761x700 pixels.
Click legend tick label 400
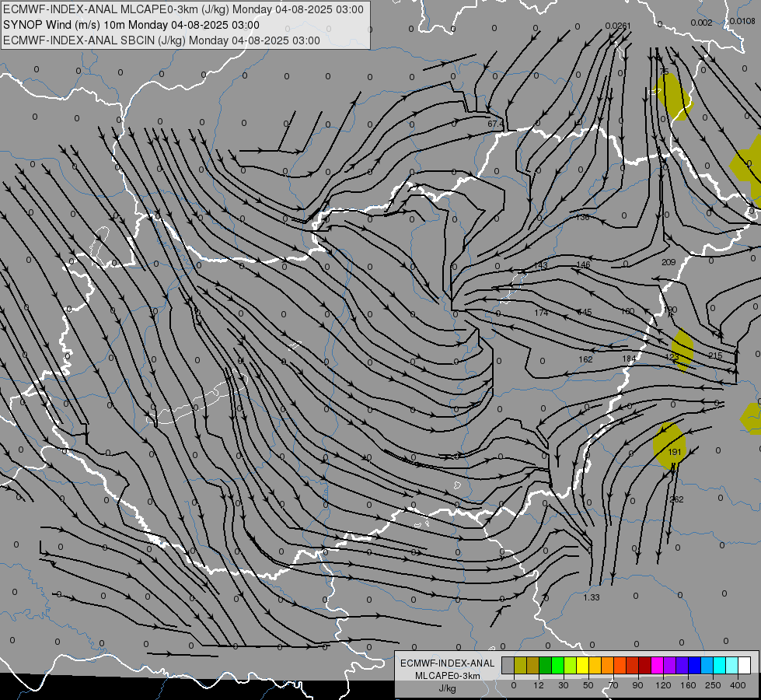738,685
